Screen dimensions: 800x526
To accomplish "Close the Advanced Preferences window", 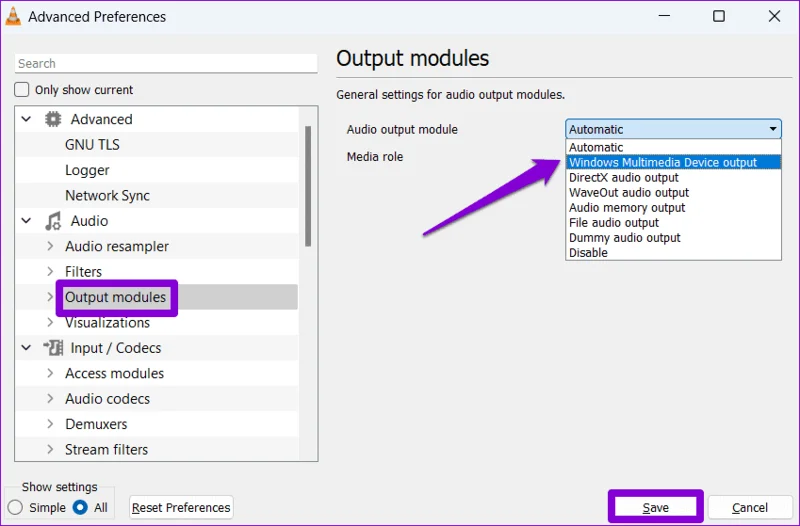I will coord(774,16).
